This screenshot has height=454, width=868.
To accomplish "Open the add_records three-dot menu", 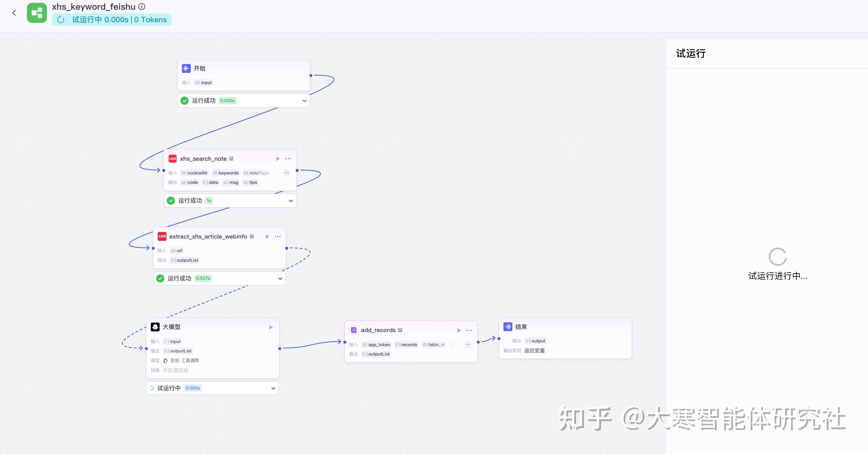I will [469, 330].
